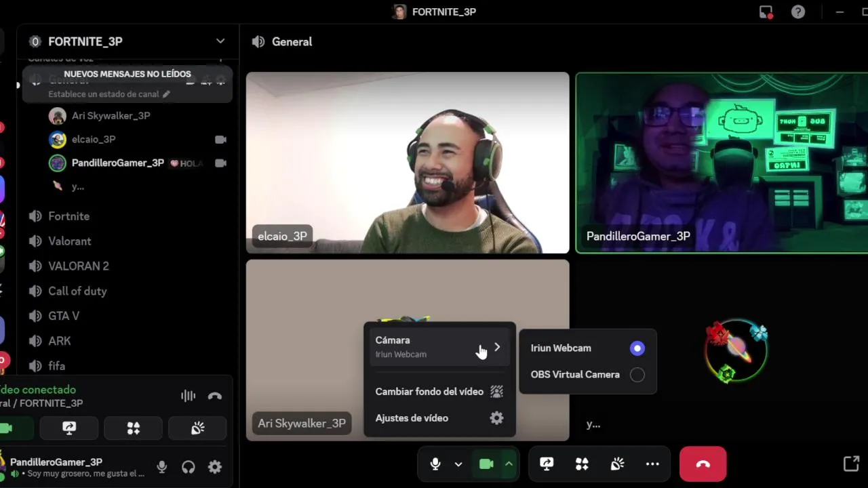Open the Help question mark icon
This screenshot has height=488, width=868.
click(798, 12)
